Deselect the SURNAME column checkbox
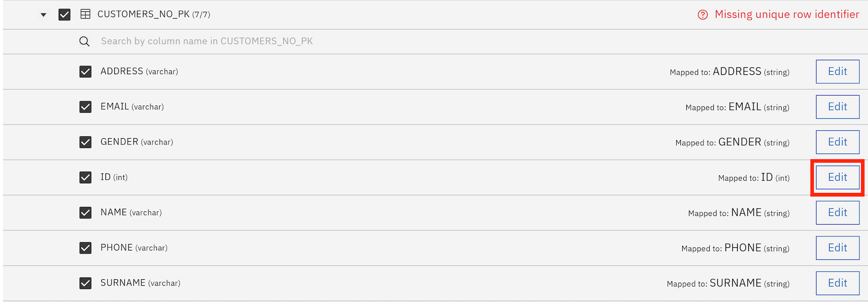The image size is (868, 302). pos(85,283)
